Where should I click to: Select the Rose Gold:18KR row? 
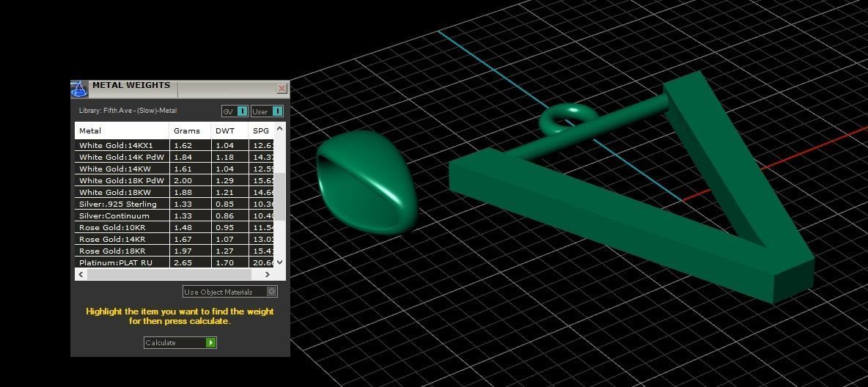tap(175, 251)
